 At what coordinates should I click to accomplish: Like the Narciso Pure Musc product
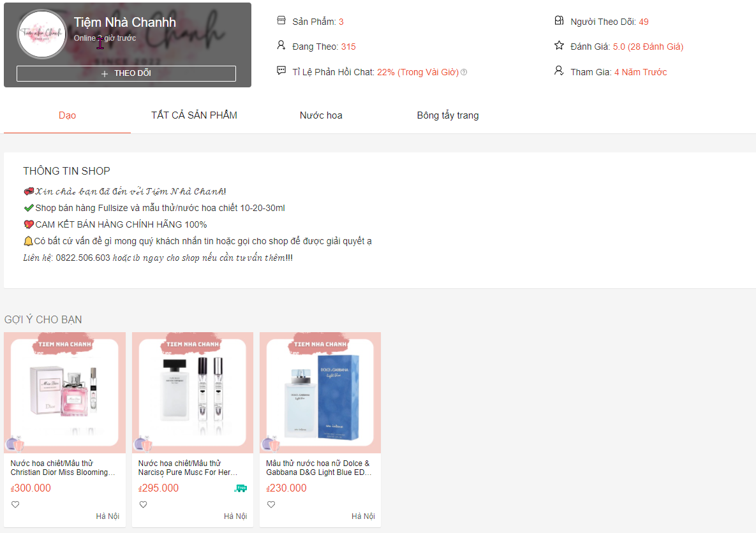[x=143, y=504]
